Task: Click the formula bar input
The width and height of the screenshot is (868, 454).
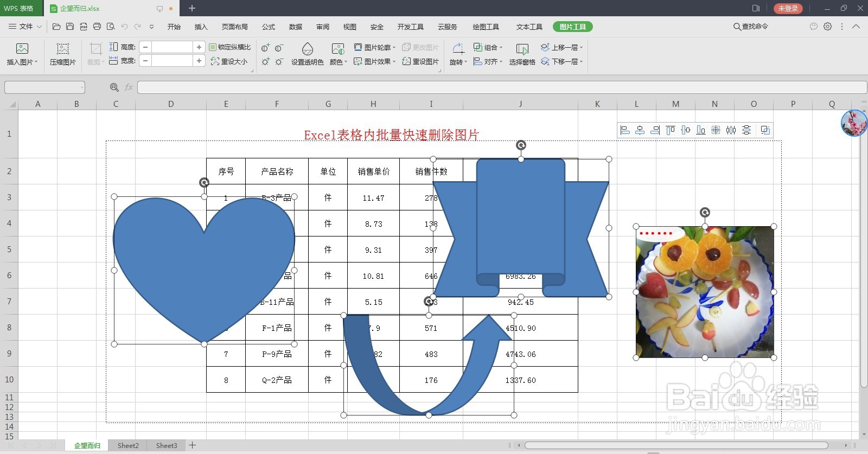Action: pos(501,87)
